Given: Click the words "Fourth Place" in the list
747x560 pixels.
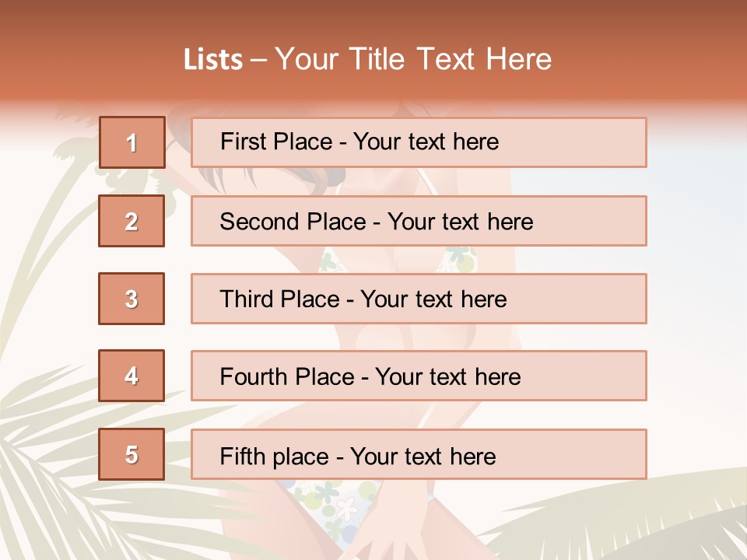Looking at the screenshot, I should click(x=286, y=377).
